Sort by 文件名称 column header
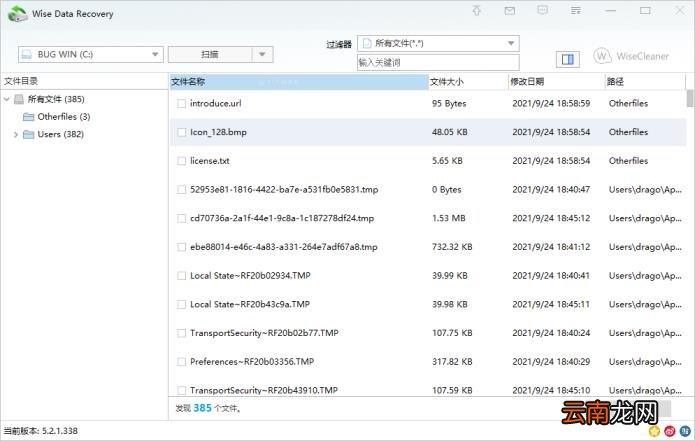Image resolution: width=695 pixels, height=441 pixels. [299, 82]
